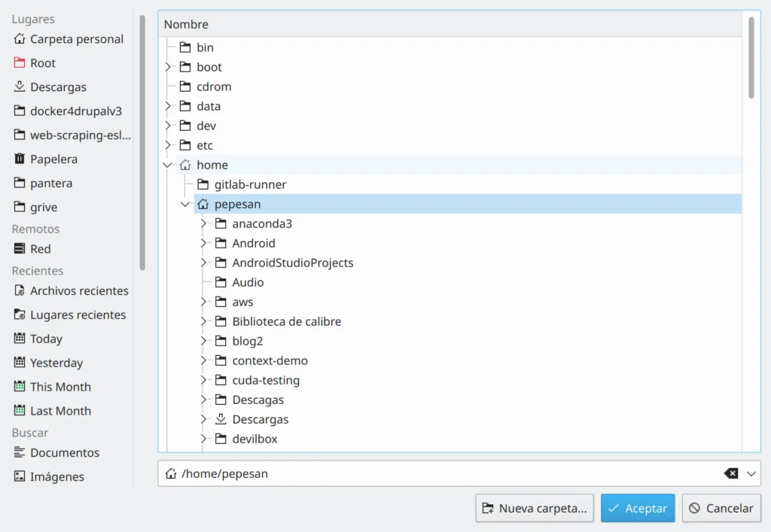Screen dimensions: 771x532
Task: Expand the boot directory
Action: (x=168, y=67)
